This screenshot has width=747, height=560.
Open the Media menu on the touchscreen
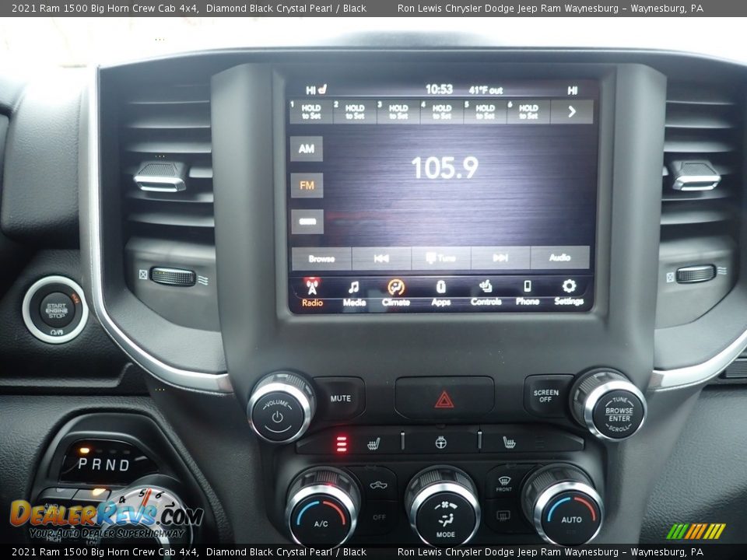pos(354,293)
